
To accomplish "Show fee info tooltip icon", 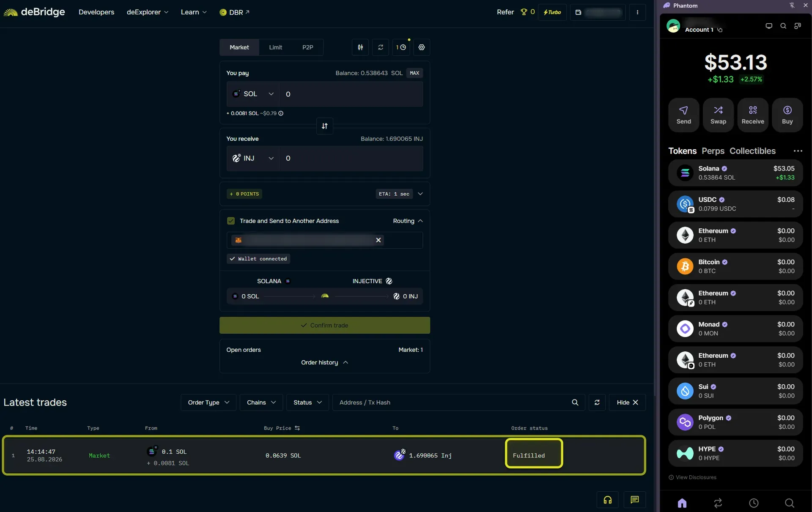I will [x=281, y=113].
